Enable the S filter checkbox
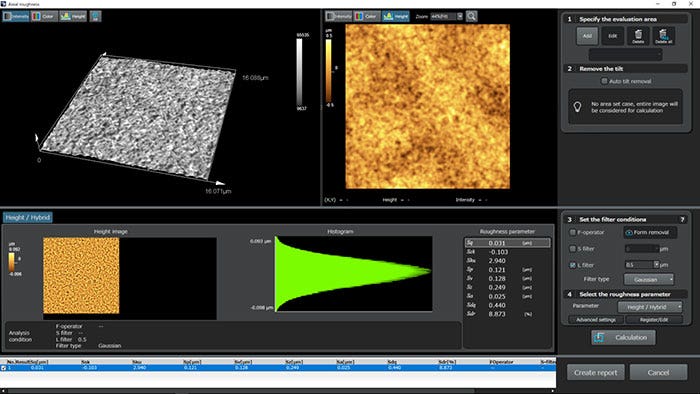700x394 pixels. [573, 249]
